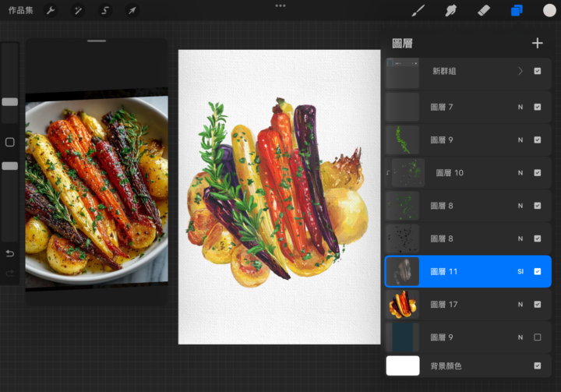This screenshot has height=392, width=561.
Task: Tap the Undo arrow in sidebar
Action: pyautogui.click(x=10, y=253)
